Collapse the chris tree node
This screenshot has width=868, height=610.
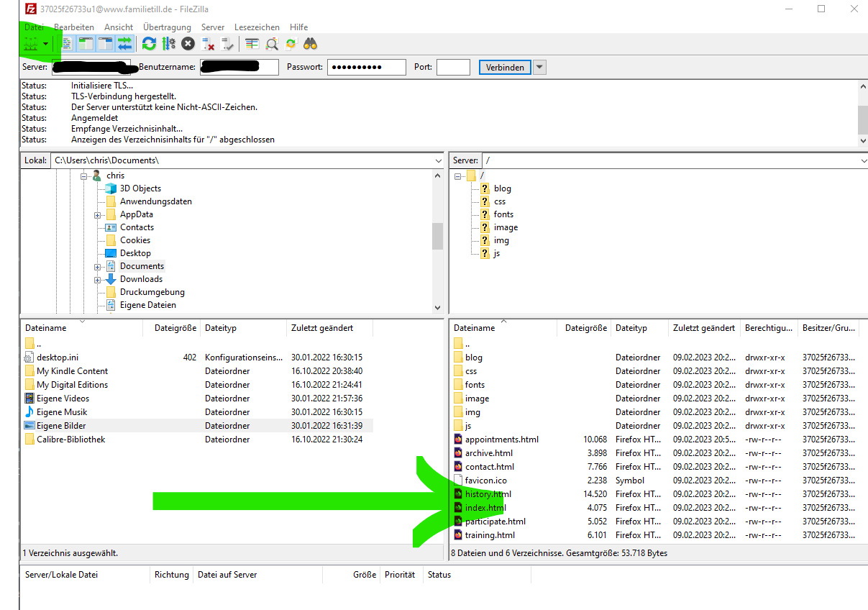tap(84, 176)
